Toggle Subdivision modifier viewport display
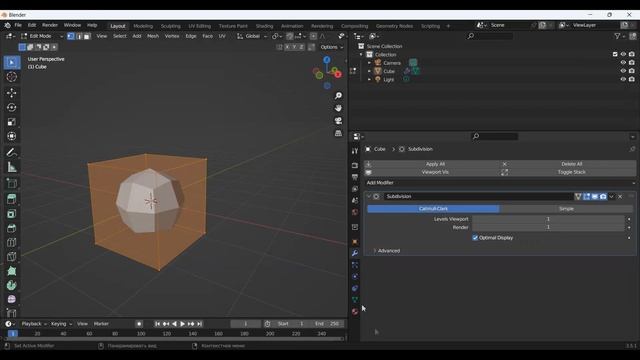This screenshot has height=360, width=640. click(595, 196)
